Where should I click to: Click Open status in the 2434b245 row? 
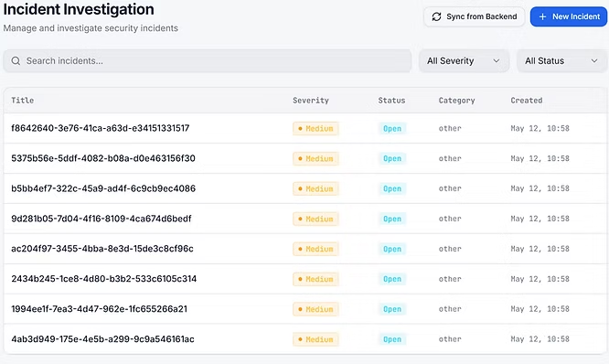click(x=392, y=279)
